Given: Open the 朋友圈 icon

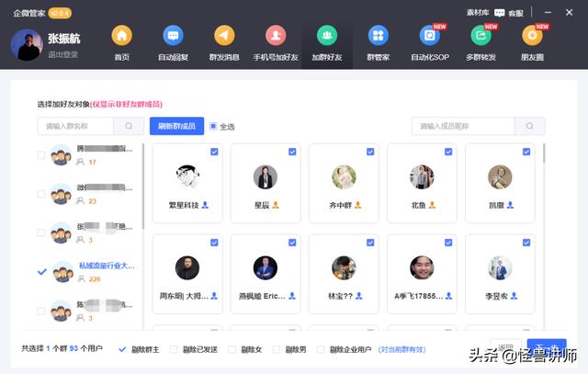Looking at the screenshot, I should 532,36.
